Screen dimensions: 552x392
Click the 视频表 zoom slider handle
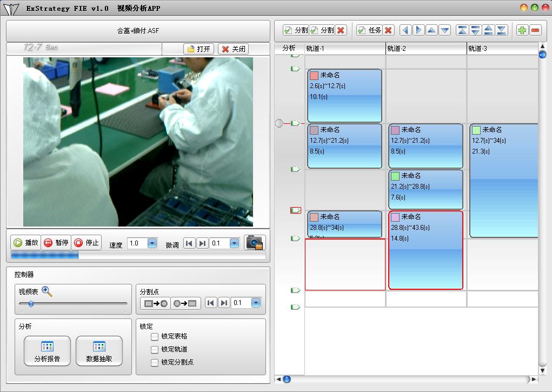(x=31, y=304)
